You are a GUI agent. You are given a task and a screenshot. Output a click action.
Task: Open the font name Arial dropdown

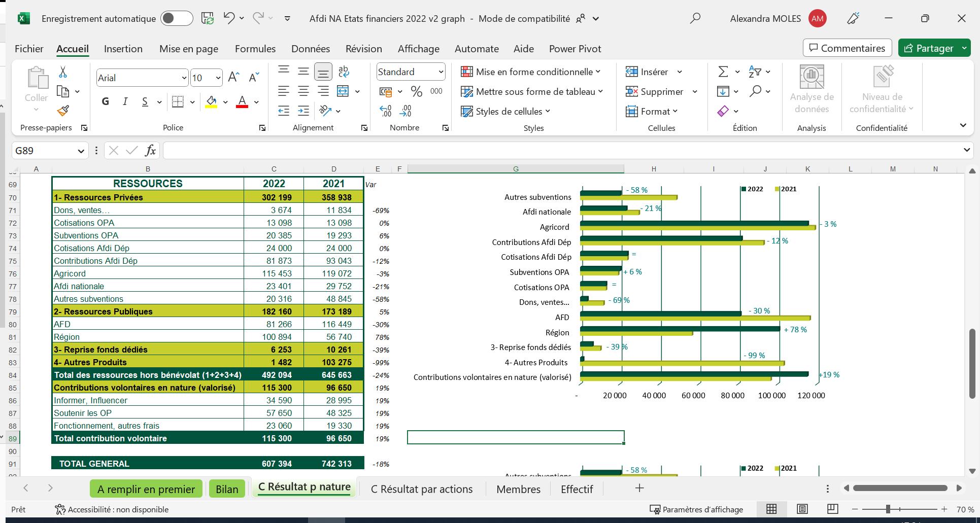point(184,78)
